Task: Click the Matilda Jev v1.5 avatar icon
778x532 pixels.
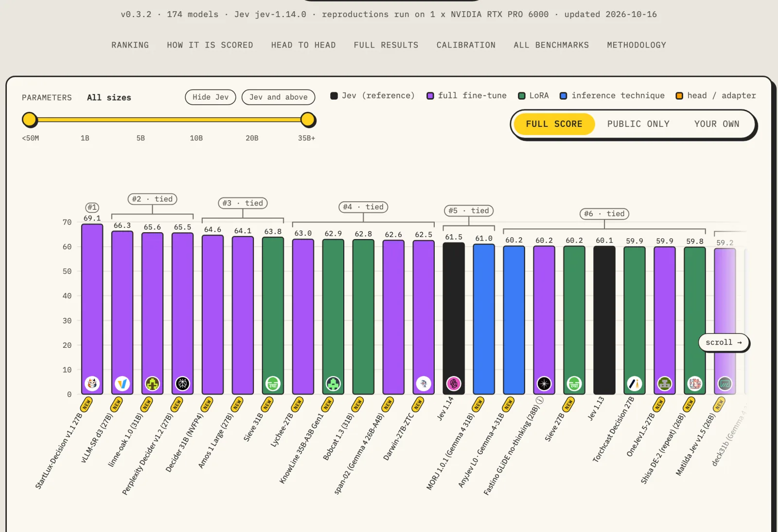Action: pyautogui.click(x=725, y=384)
